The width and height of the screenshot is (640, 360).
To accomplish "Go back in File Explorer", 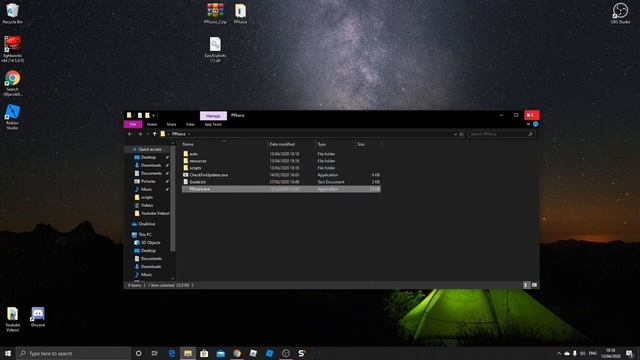I will (130, 134).
